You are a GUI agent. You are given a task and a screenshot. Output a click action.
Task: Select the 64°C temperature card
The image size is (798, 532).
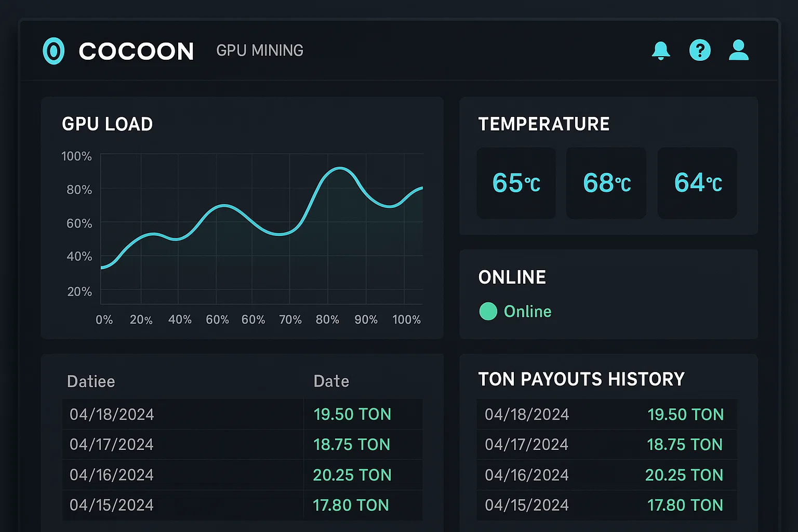pyautogui.click(x=697, y=183)
